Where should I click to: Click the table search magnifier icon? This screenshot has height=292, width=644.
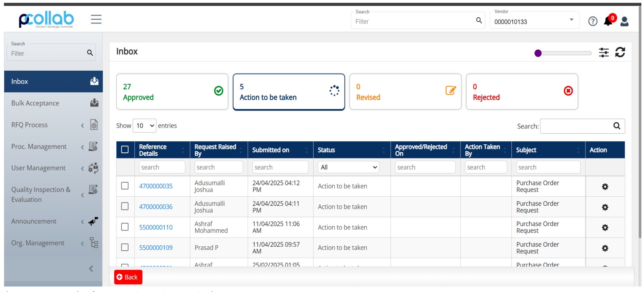click(617, 126)
